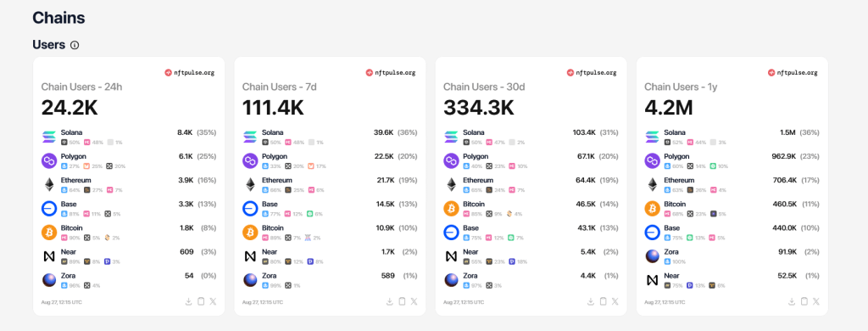Click the Chain Users - 30d title

click(482, 87)
